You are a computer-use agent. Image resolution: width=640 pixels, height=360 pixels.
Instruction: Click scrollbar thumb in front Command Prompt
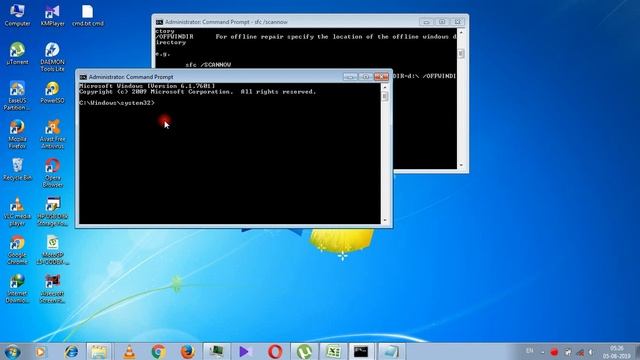pos(384,96)
